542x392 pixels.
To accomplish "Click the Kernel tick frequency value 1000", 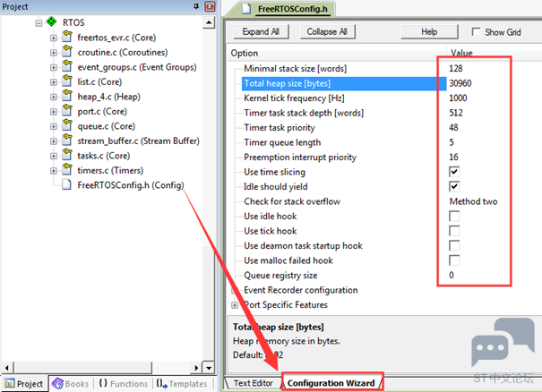I will (458, 98).
